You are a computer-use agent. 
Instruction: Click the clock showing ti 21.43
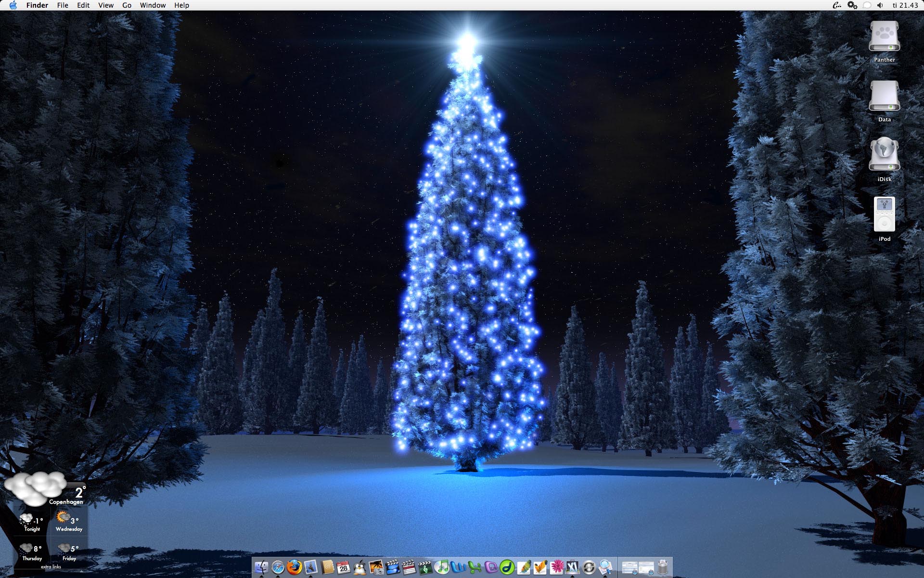(905, 5)
